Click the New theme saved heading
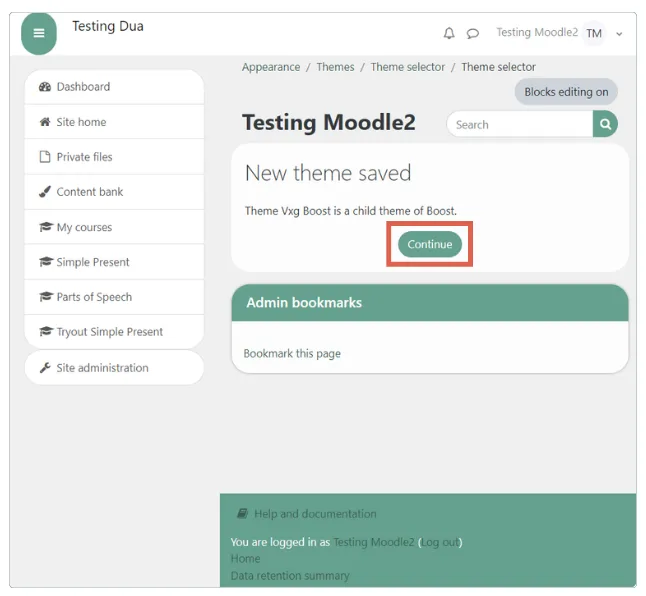 click(328, 173)
